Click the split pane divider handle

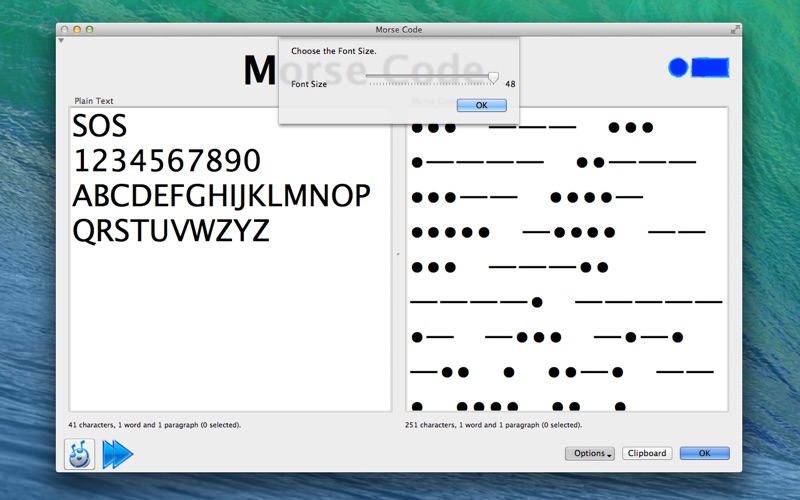click(x=398, y=255)
